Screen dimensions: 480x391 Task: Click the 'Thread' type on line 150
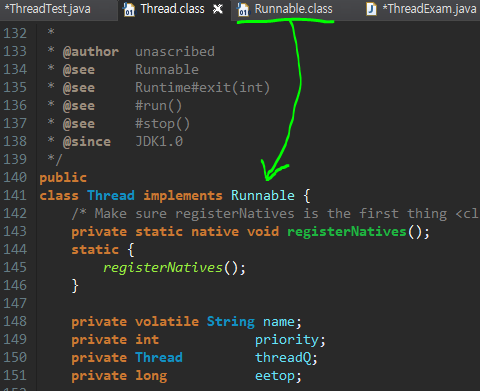point(159,358)
